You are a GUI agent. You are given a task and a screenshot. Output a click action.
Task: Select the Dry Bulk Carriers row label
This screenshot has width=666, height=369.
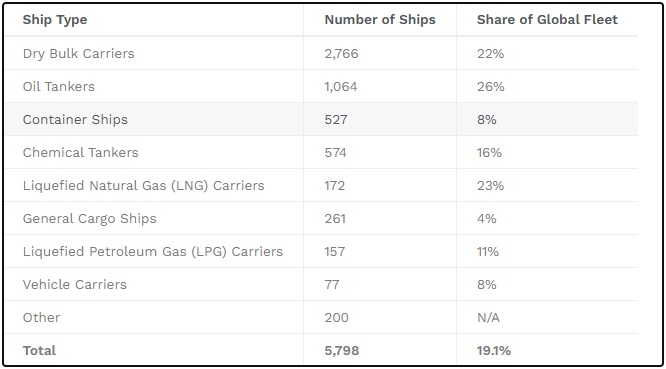pos(79,54)
